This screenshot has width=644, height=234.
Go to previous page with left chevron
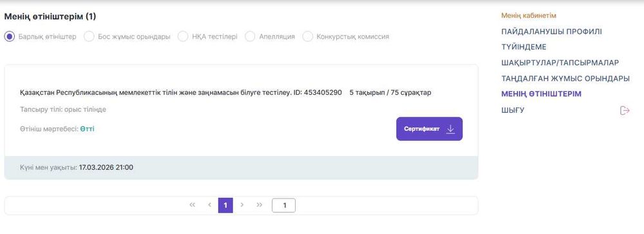click(x=209, y=205)
